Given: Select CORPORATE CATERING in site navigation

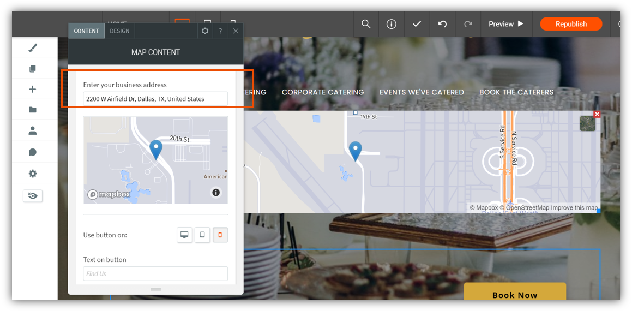Looking at the screenshot, I should (322, 92).
